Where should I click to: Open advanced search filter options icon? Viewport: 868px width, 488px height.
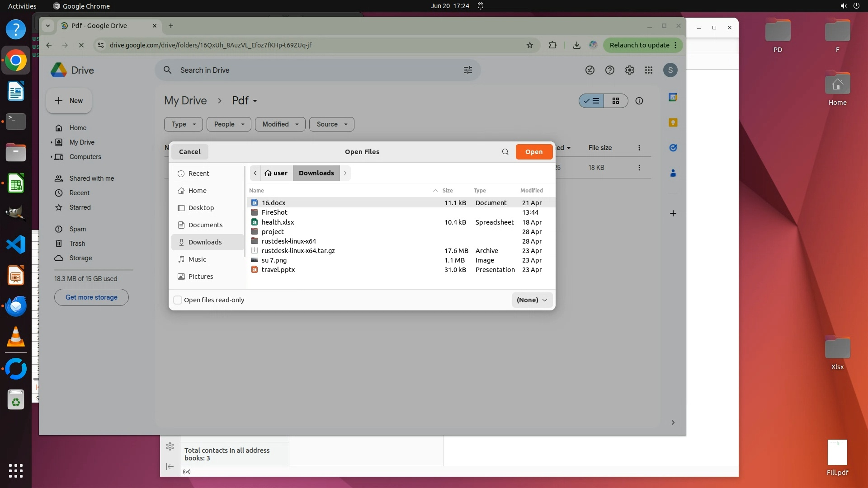tap(468, 70)
